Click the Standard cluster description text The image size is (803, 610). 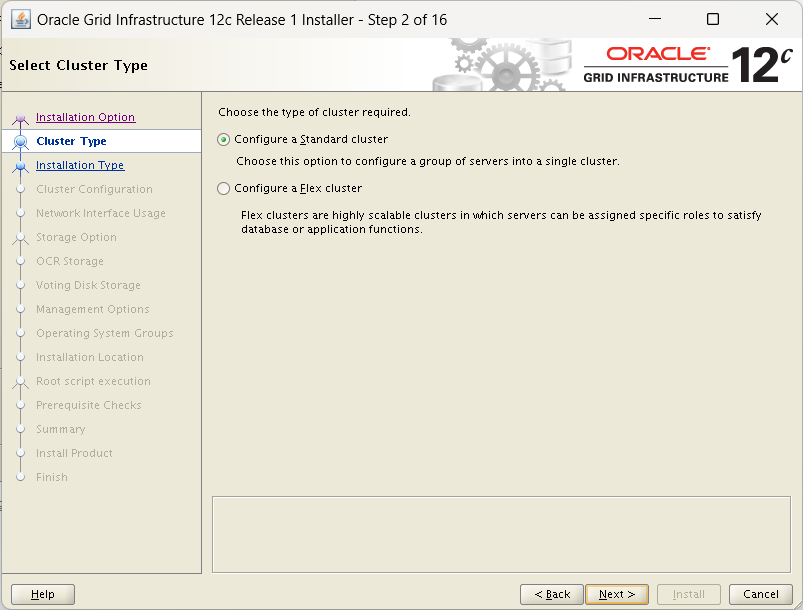[x=428, y=161]
